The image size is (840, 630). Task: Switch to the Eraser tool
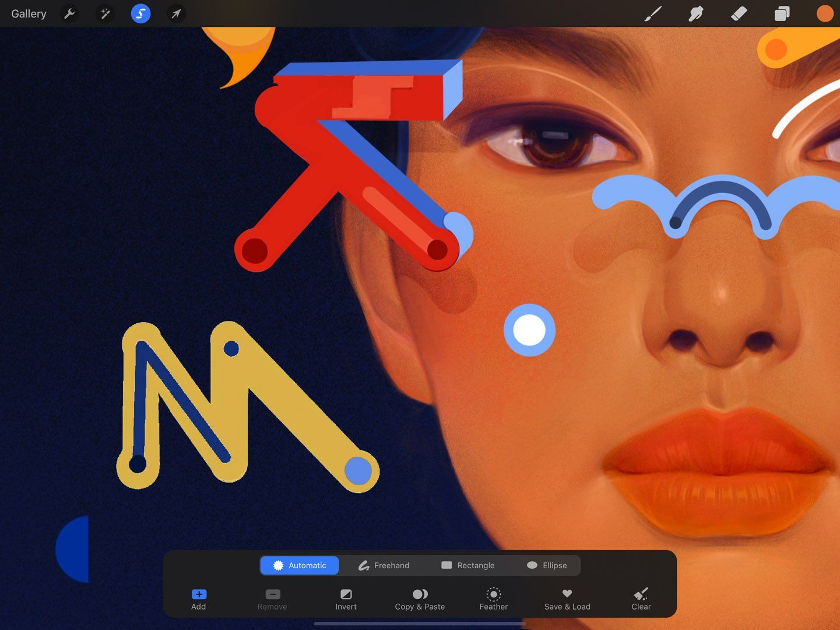738,13
